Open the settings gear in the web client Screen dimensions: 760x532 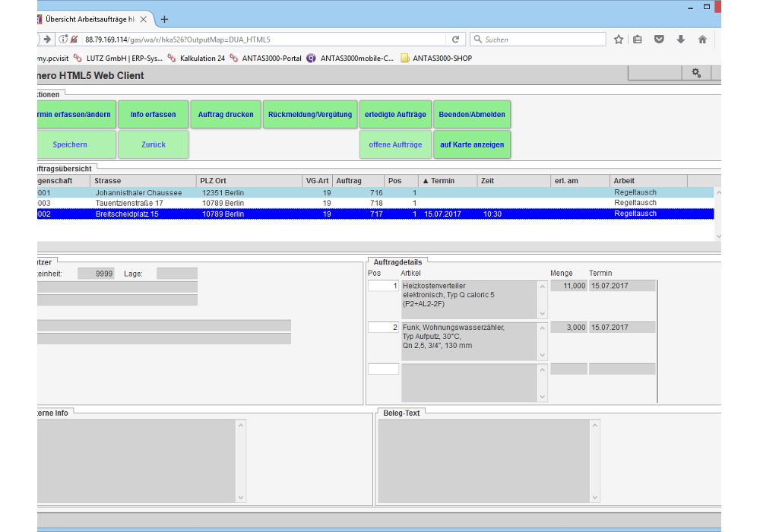click(x=695, y=73)
